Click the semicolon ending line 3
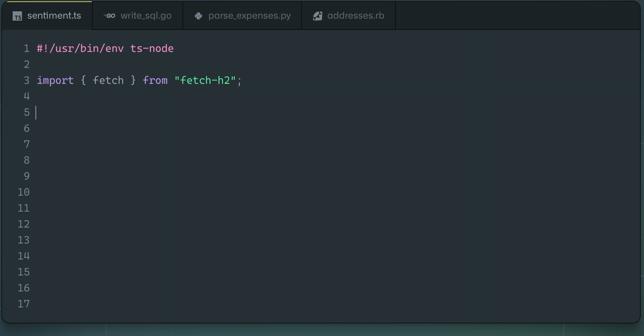The image size is (644, 336). pyautogui.click(x=240, y=80)
